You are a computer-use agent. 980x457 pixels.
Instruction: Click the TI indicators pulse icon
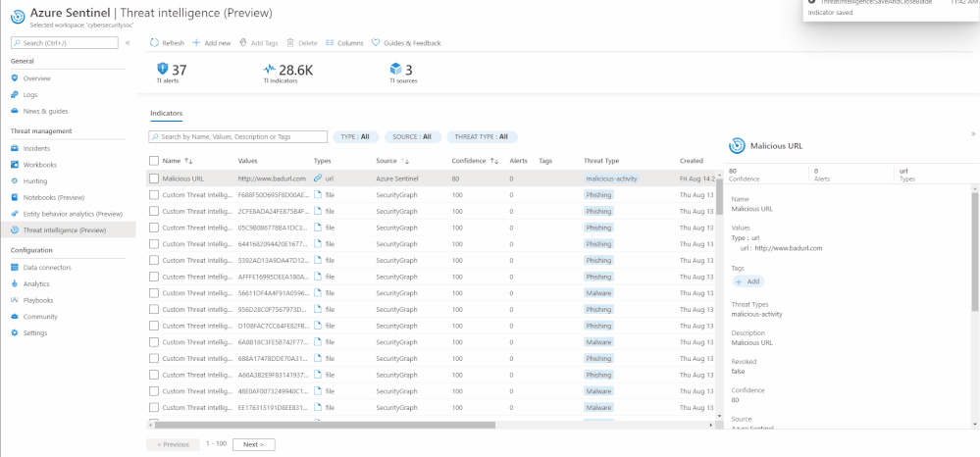point(270,70)
